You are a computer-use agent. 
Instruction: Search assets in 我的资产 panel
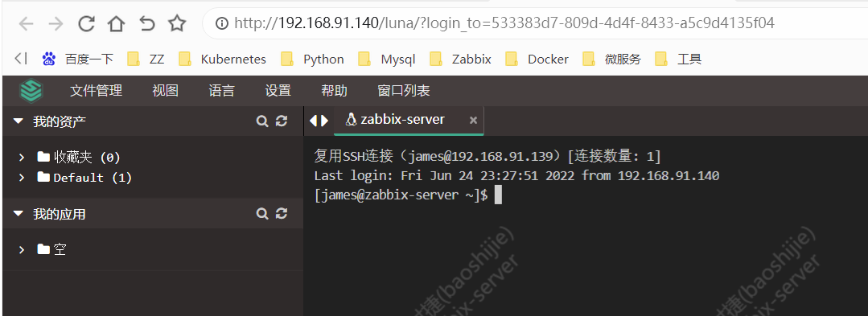[262, 121]
